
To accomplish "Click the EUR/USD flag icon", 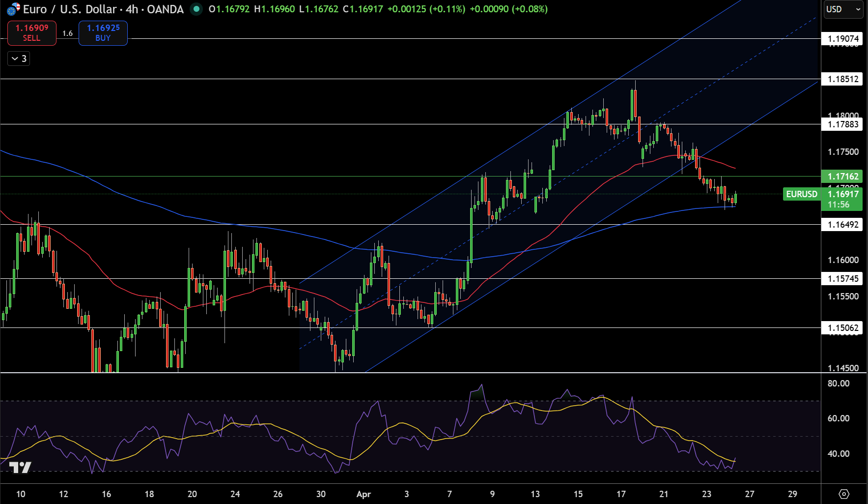I will coord(13,9).
